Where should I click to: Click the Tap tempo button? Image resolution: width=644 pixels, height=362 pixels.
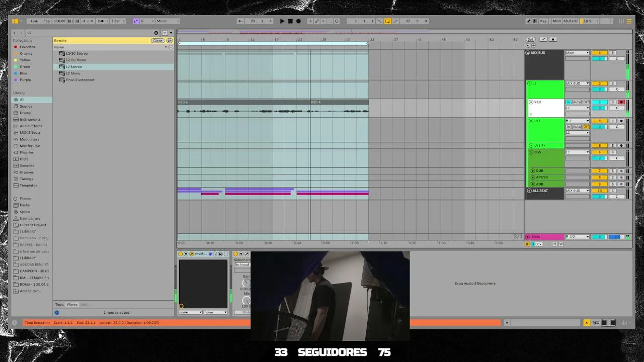(47, 21)
